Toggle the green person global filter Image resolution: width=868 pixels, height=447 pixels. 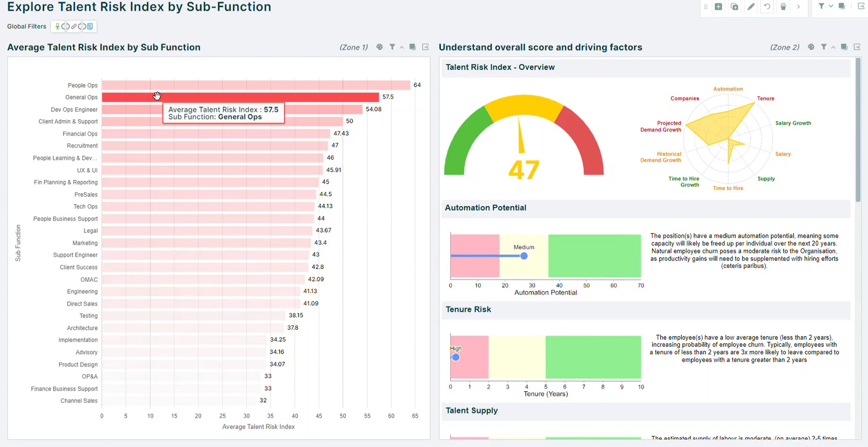57,26
